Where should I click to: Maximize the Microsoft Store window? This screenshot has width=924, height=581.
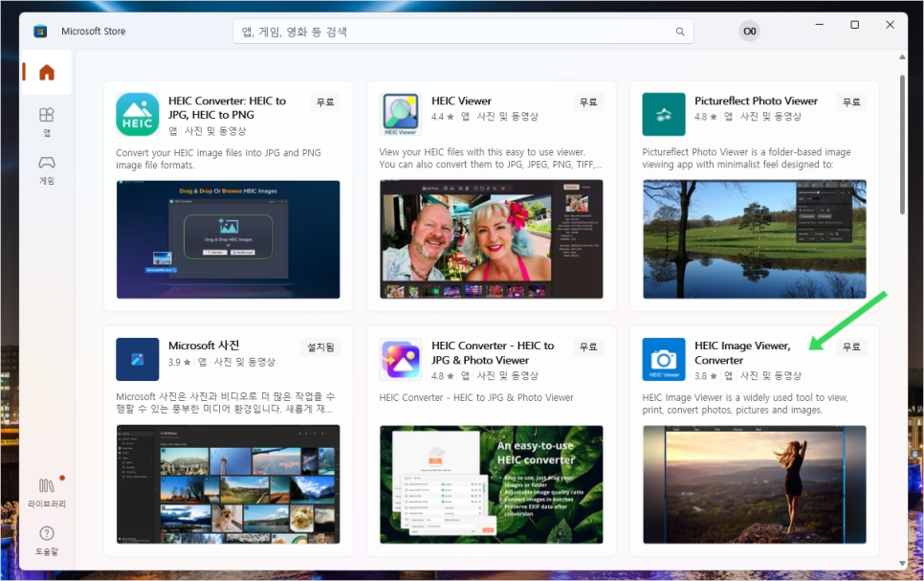coord(854,25)
